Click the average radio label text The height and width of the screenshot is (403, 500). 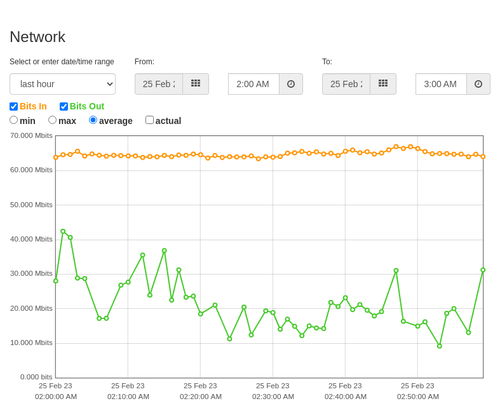point(116,121)
